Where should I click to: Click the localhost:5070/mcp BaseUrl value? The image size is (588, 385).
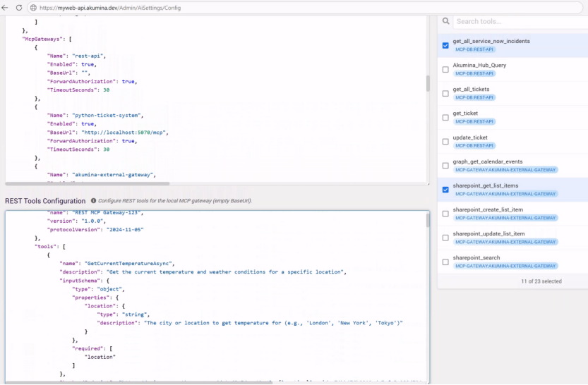(x=124, y=132)
